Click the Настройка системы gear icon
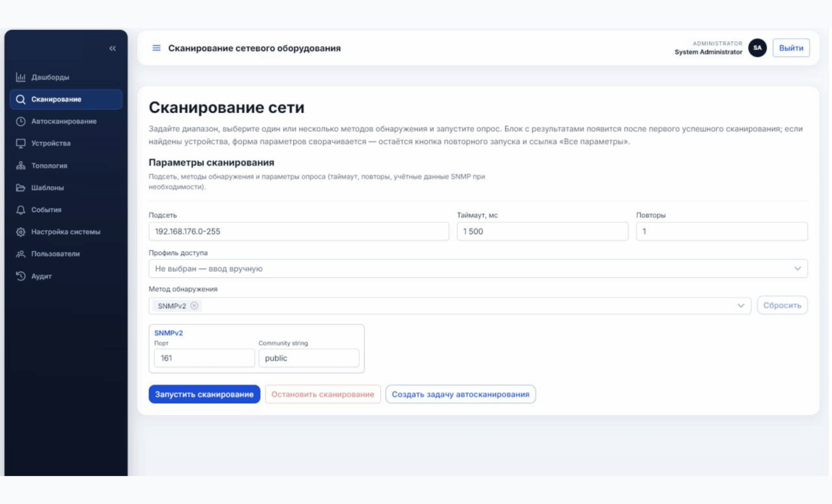The width and height of the screenshot is (832, 504). pyautogui.click(x=20, y=232)
